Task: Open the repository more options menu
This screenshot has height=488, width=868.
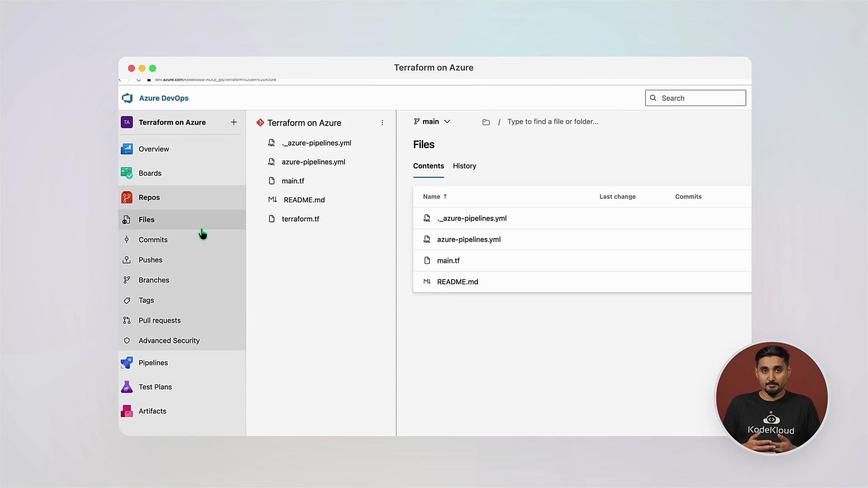Action: pyautogui.click(x=382, y=123)
